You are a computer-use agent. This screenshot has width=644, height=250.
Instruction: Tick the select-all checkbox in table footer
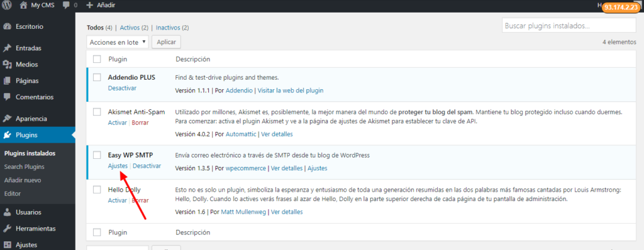point(97,232)
